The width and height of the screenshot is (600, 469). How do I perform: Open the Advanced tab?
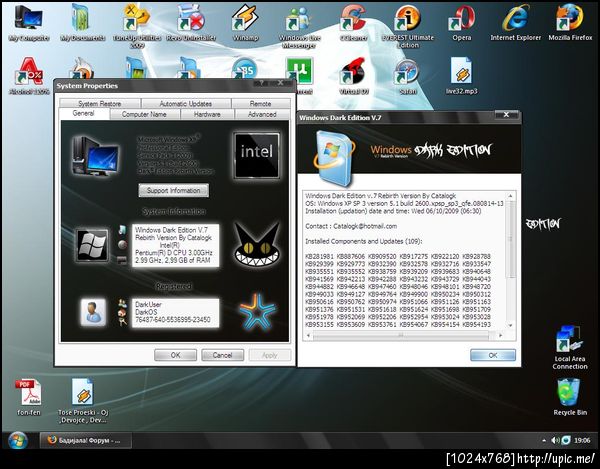click(x=262, y=114)
